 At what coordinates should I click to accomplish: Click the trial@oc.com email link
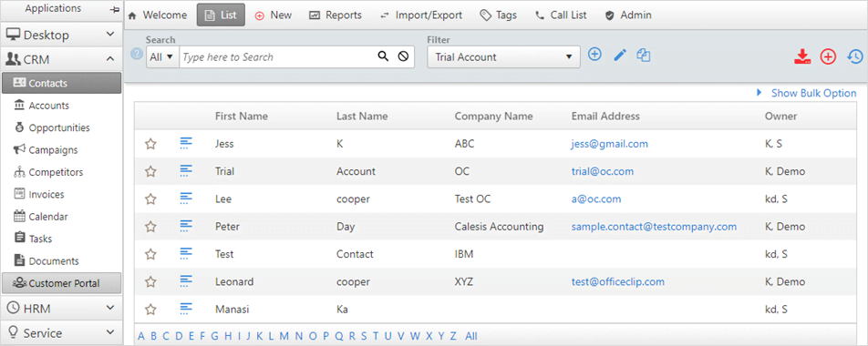[603, 171]
